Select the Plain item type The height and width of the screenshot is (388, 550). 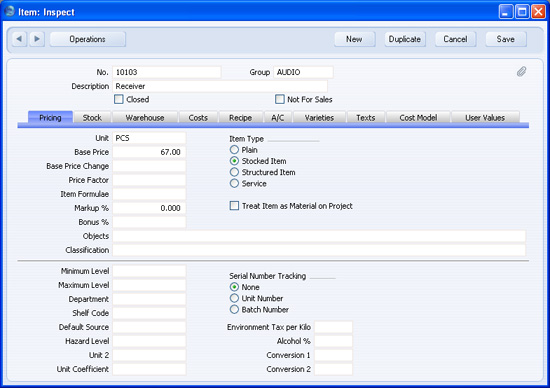(234, 150)
